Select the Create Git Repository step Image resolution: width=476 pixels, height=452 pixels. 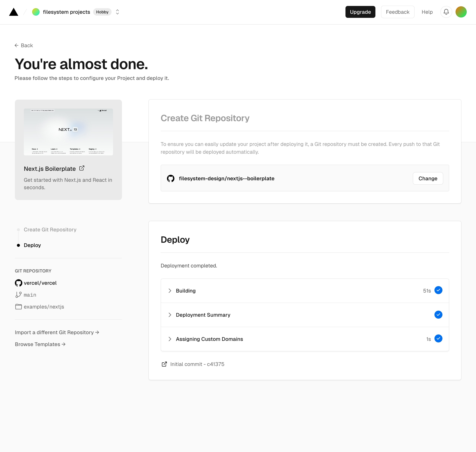50,230
